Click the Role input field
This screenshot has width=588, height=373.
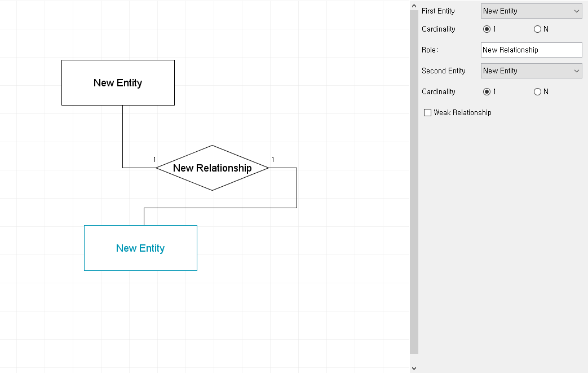tap(532, 50)
